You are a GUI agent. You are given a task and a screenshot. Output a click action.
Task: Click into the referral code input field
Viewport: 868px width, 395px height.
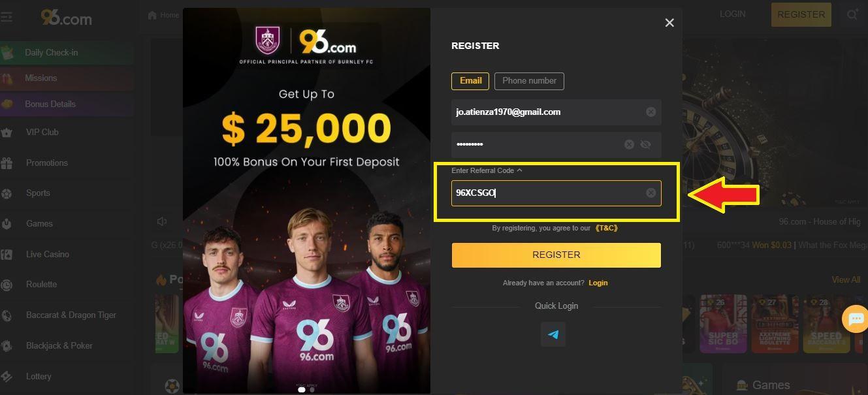pos(549,193)
